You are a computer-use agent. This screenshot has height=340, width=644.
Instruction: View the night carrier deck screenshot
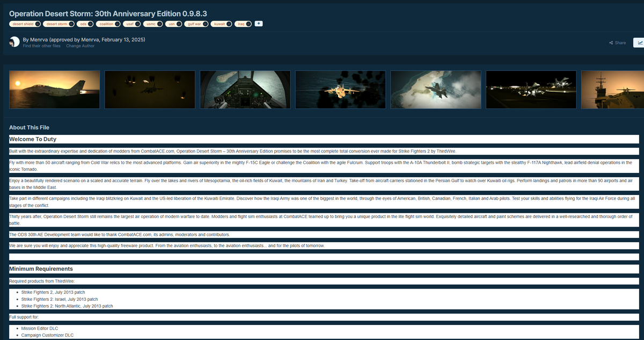[x=531, y=89]
